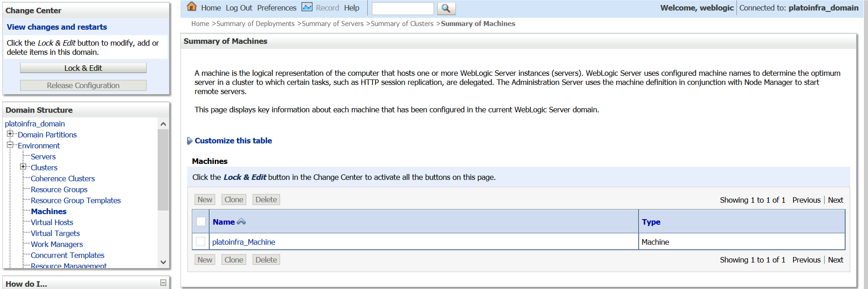Click the Lock & Edit button
The width and height of the screenshot is (868, 289).
(83, 68)
